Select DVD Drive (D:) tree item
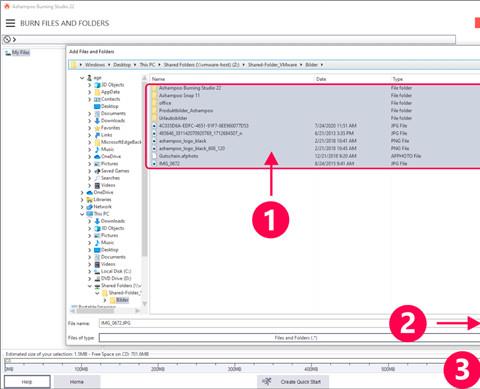 click(x=116, y=278)
